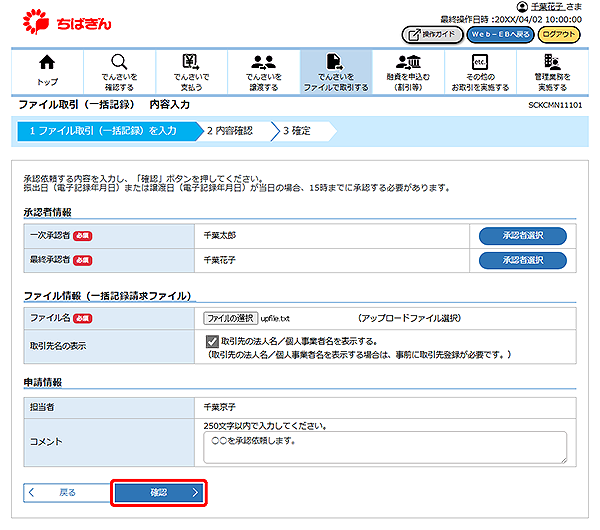
Task: Click the user avatar icon near 千葉花子
Action: tap(522, 7)
